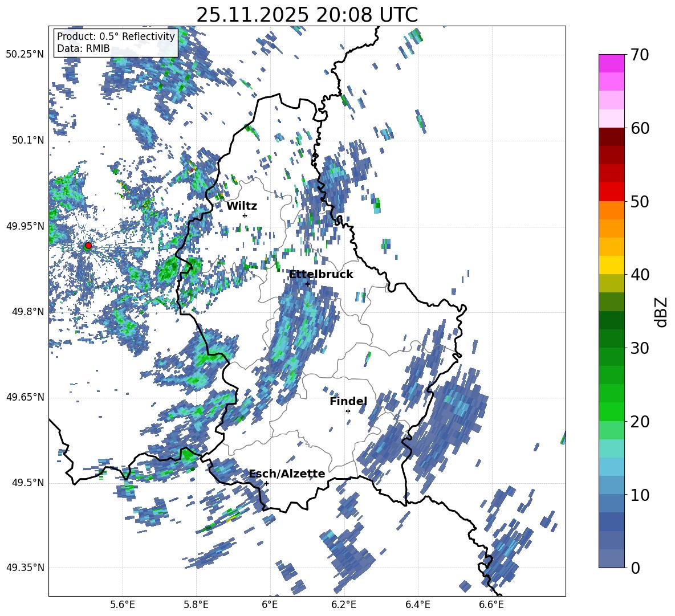Click the Ettelbruck city label

click(x=321, y=274)
